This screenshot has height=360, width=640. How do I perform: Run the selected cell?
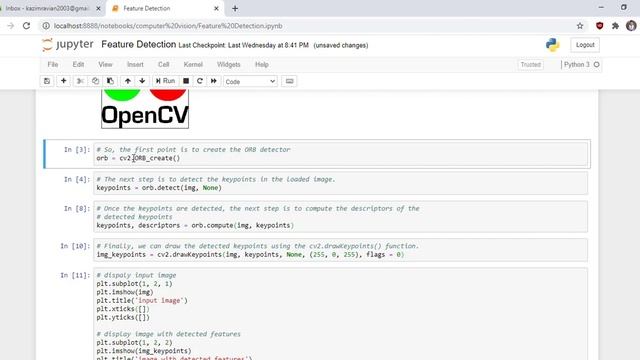[165, 81]
